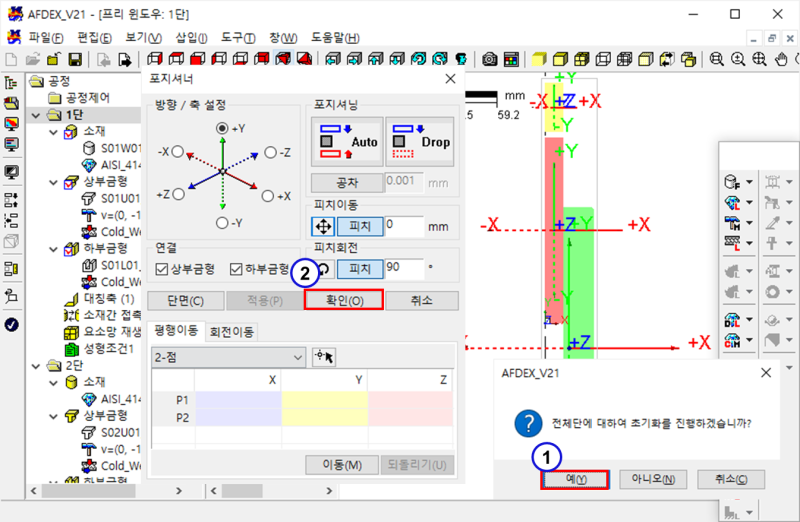Viewport: 800px width, 522px height.
Task: Collapse the 2단 tree node
Action: 36,366
